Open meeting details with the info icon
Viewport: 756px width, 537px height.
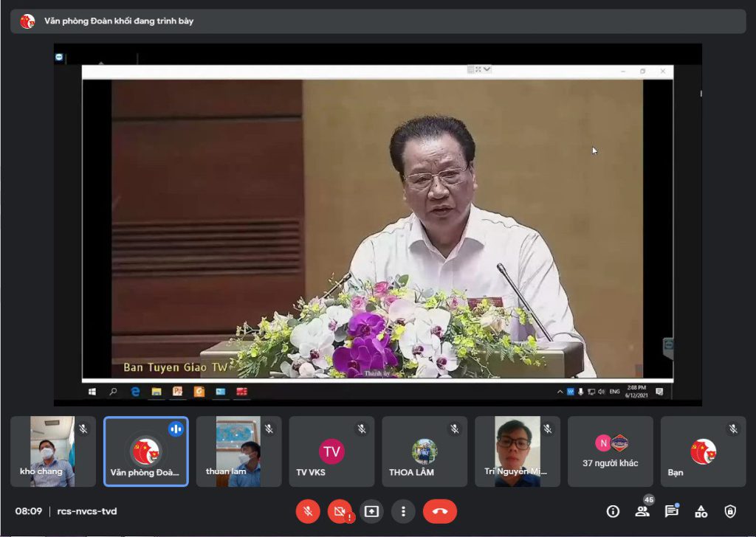pos(614,511)
